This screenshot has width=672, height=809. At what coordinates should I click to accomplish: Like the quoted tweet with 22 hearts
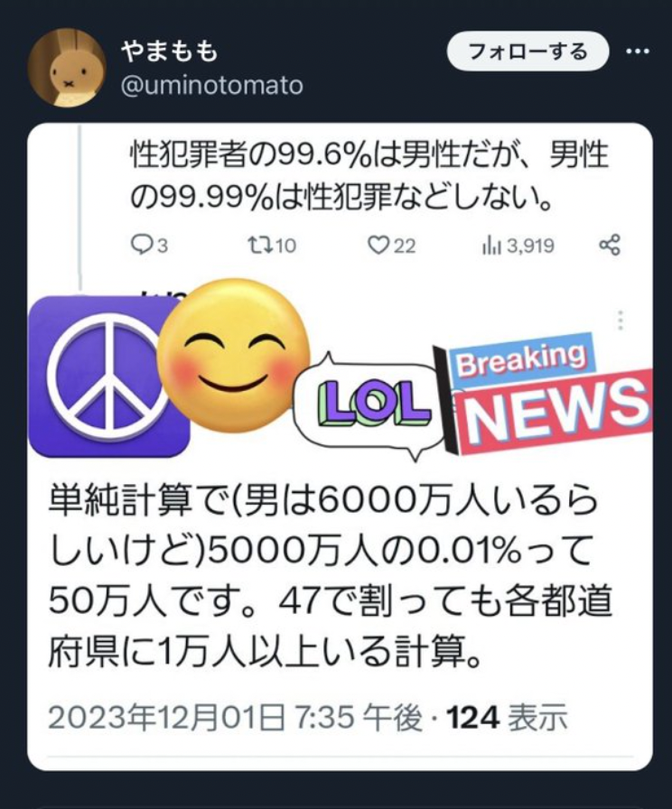pos(392,246)
